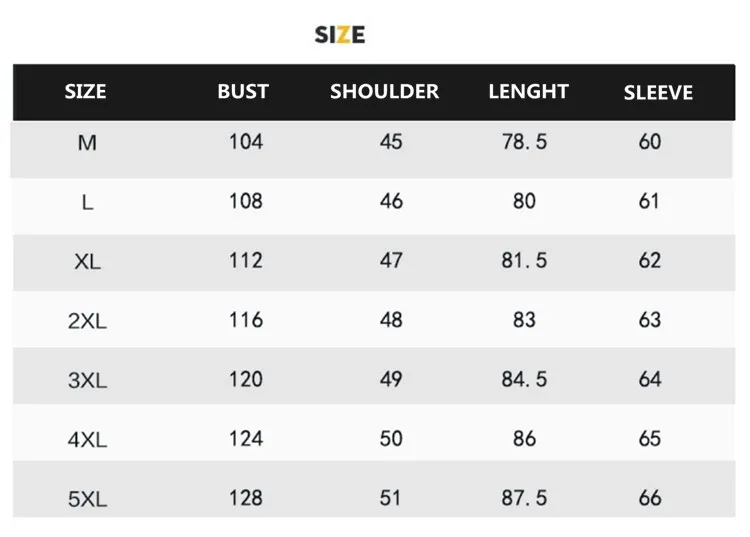The image size is (750, 537).
Task: Click the SLEEVE column header
Action: [658, 92]
